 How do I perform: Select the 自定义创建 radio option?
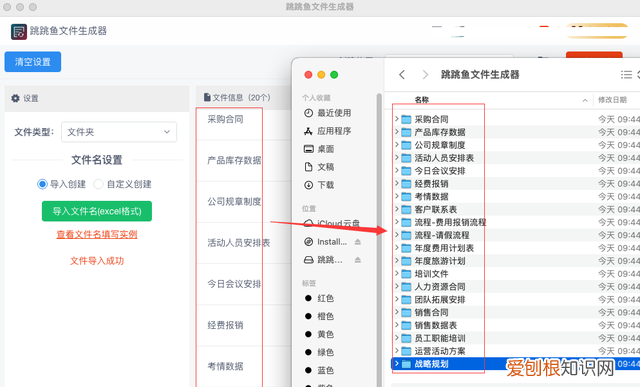click(x=98, y=184)
